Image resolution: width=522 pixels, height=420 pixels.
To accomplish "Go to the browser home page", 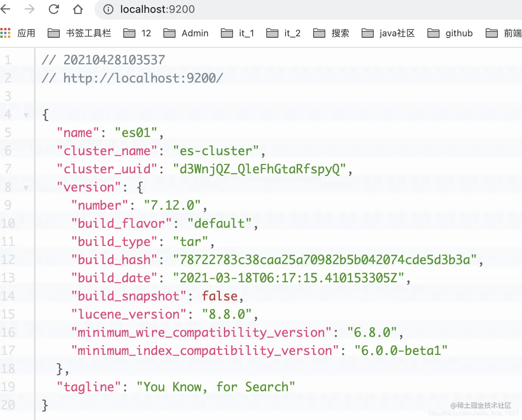I will [78, 9].
